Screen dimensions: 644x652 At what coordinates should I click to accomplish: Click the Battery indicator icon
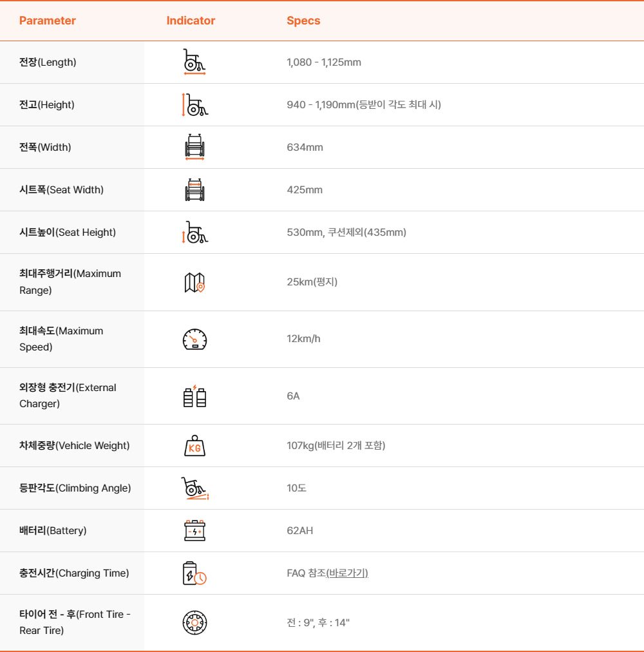pos(194,531)
